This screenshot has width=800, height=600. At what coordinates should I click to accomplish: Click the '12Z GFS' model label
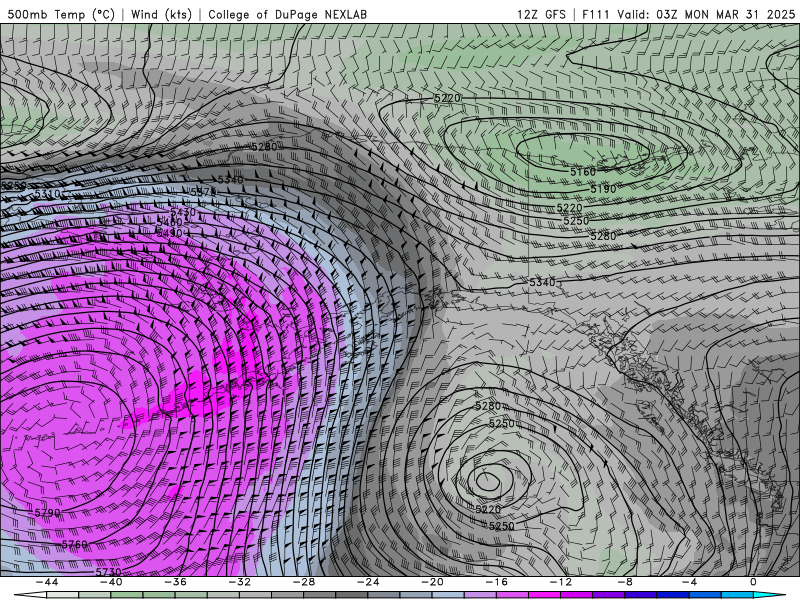pyautogui.click(x=541, y=14)
